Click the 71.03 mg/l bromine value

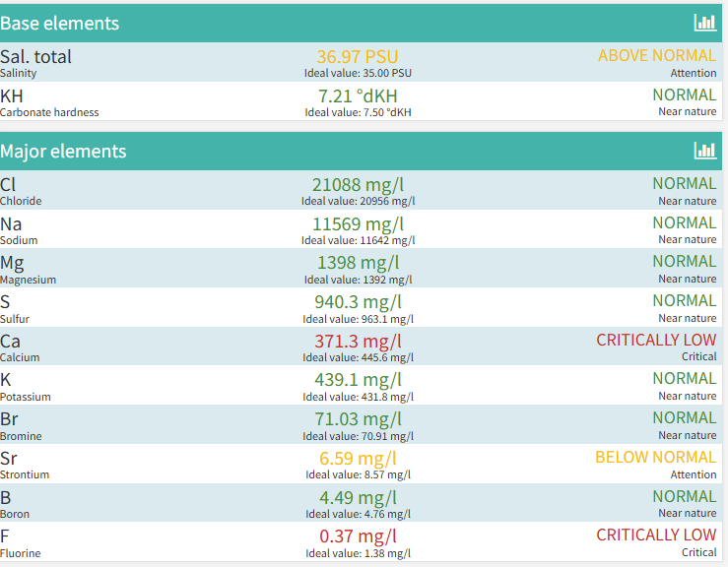point(358,419)
